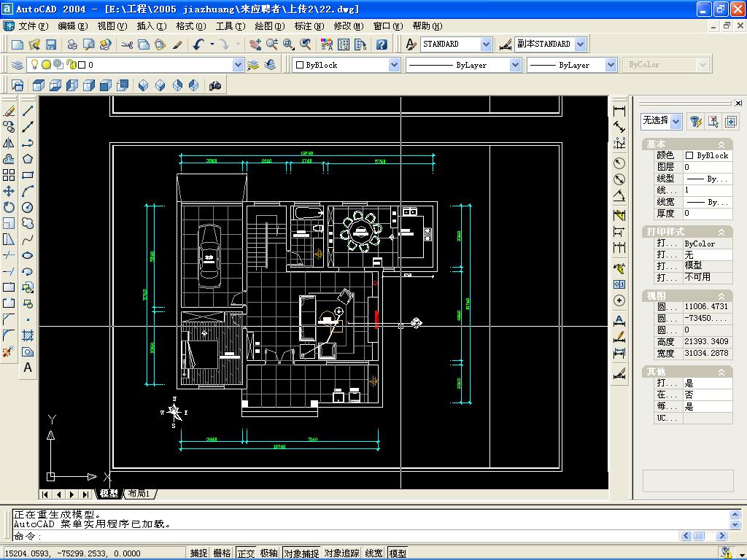The image size is (747, 560).
Task: Select the Move modify tool
Action: point(9,192)
